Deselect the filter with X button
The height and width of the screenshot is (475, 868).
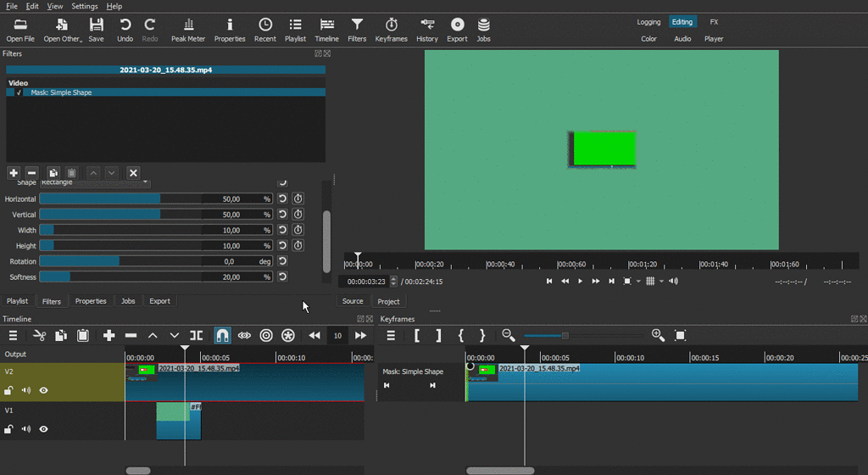133,173
